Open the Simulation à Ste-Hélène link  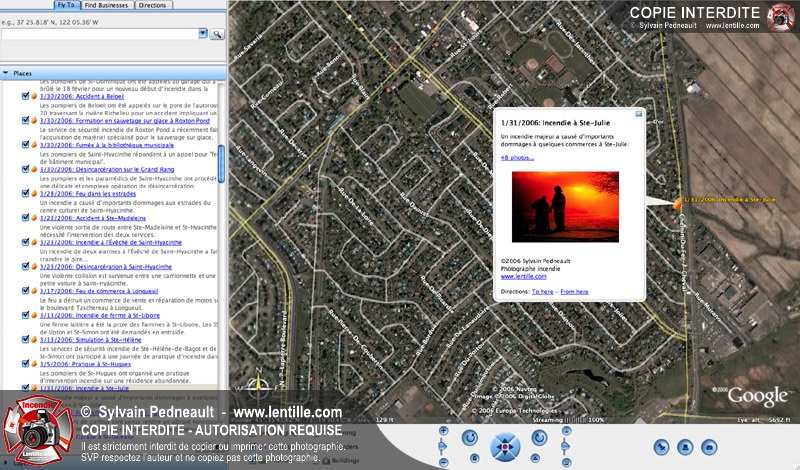pyautogui.click(x=90, y=340)
